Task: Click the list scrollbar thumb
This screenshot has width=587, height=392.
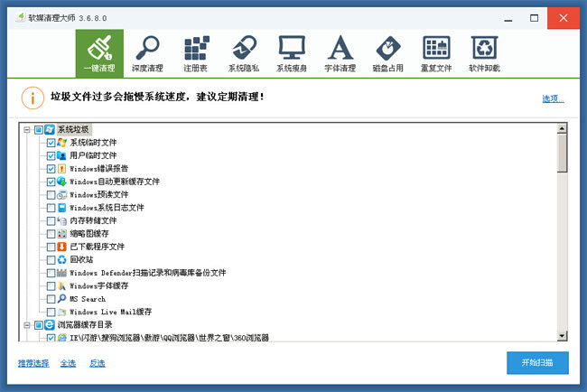Action: [562, 154]
